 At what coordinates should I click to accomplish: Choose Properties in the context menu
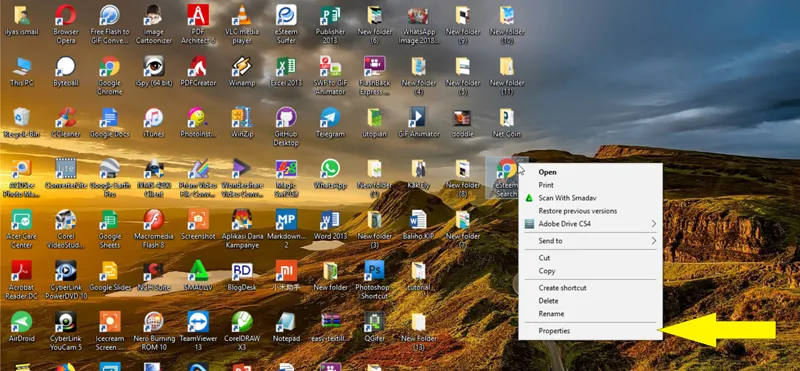(x=590, y=331)
